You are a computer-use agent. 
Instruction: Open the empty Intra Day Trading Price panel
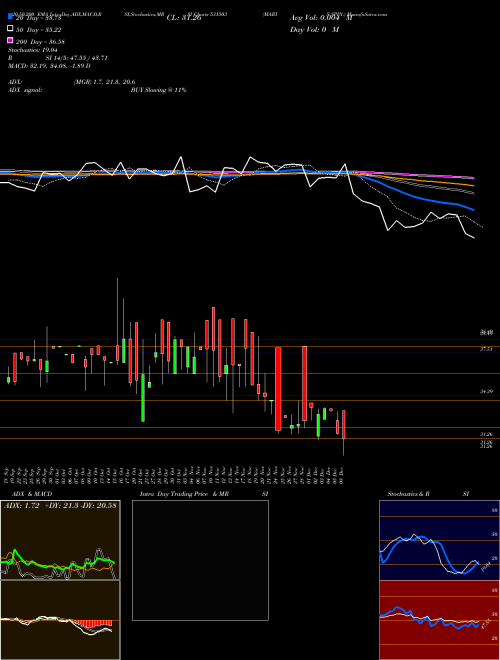tap(200, 560)
